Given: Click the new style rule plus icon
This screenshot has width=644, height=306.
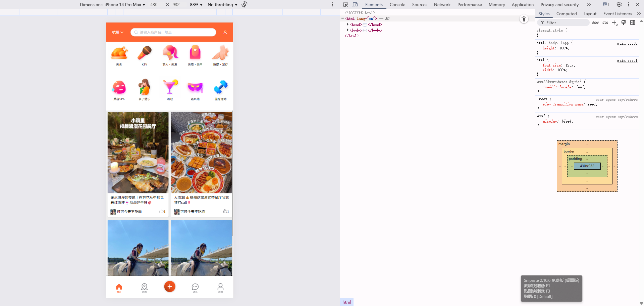Looking at the screenshot, I should (x=614, y=23).
